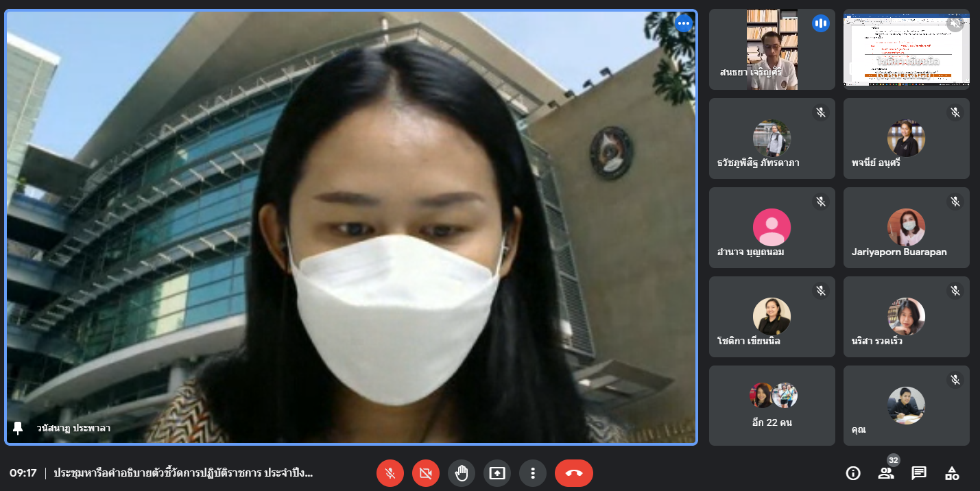Open more options three-dot menu in bottom bar
Screen dimensions: 980x491
point(533,473)
